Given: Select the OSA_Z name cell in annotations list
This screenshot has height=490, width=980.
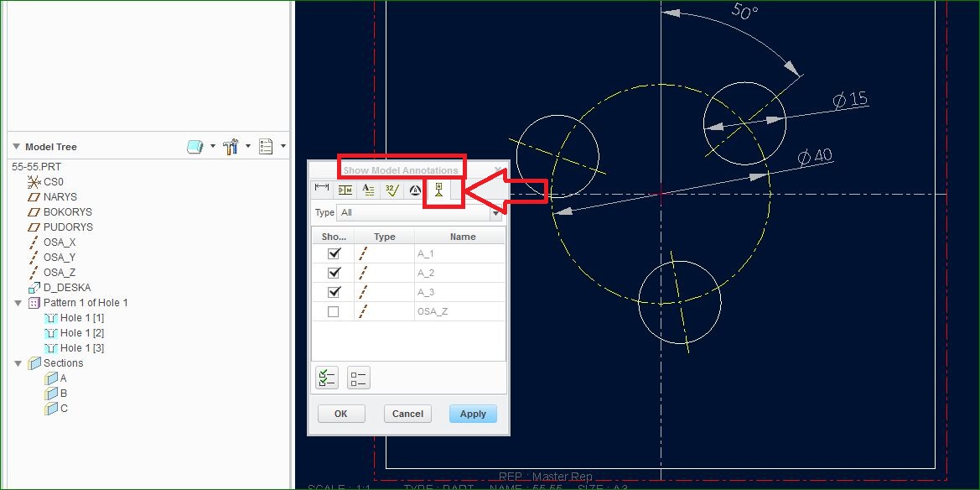Looking at the screenshot, I should click(460, 311).
